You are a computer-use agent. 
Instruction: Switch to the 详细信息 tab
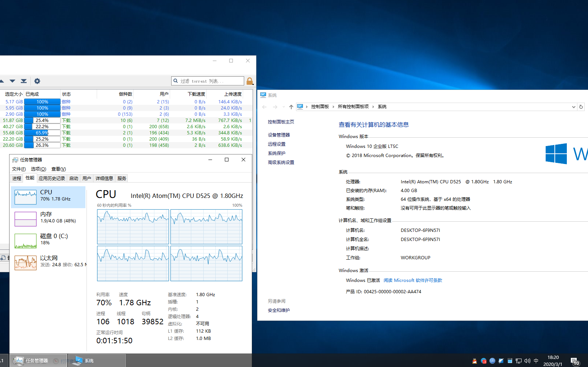[104, 179]
